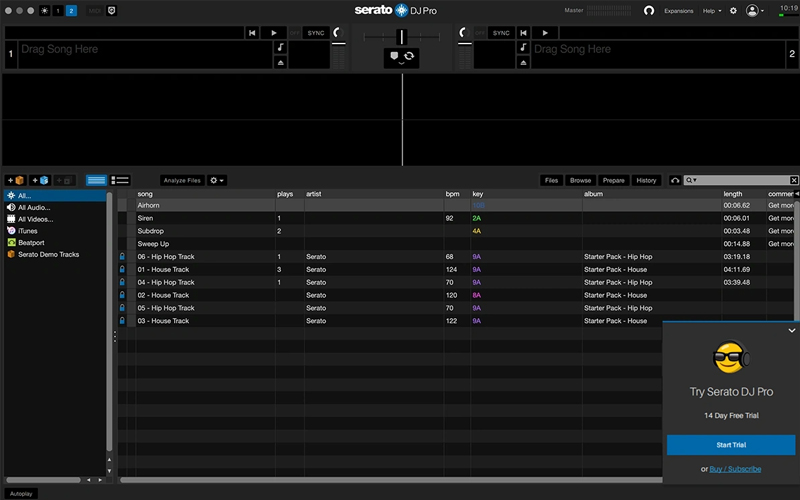Select All Audio... in the crate list
The height and width of the screenshot is (500, 800).
[34, 208]
